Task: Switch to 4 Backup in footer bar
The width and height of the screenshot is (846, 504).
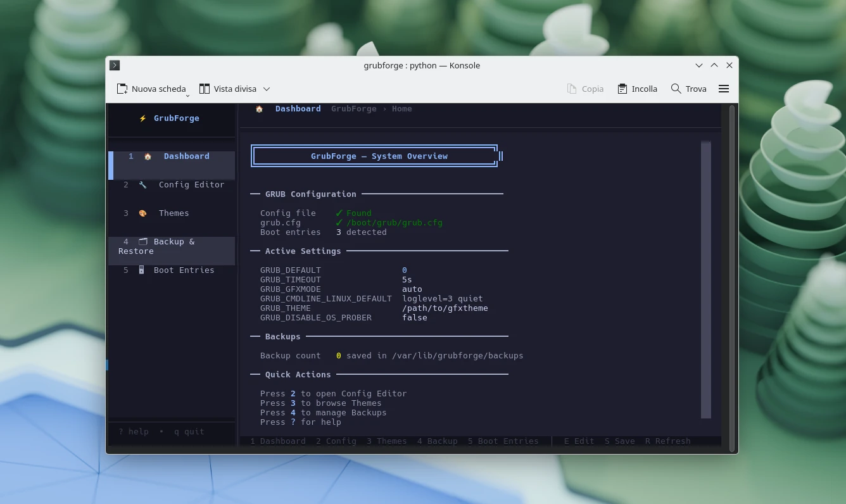Action: pos(437,441)
